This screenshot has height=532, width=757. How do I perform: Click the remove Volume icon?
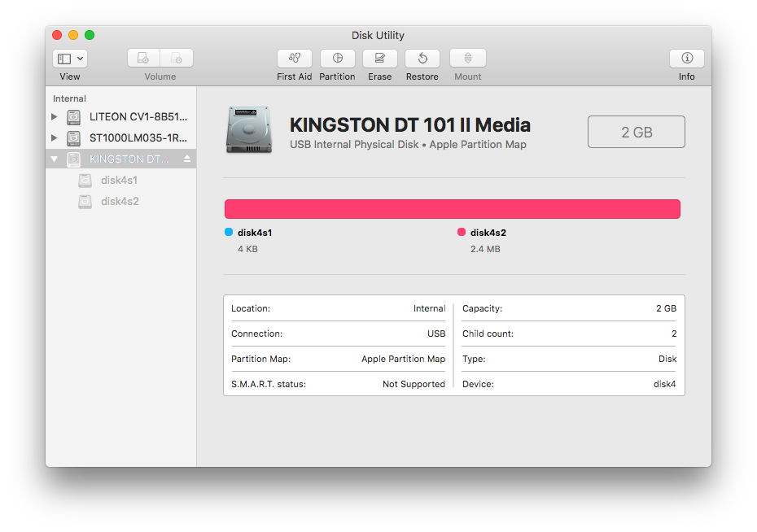coord(177,58)
